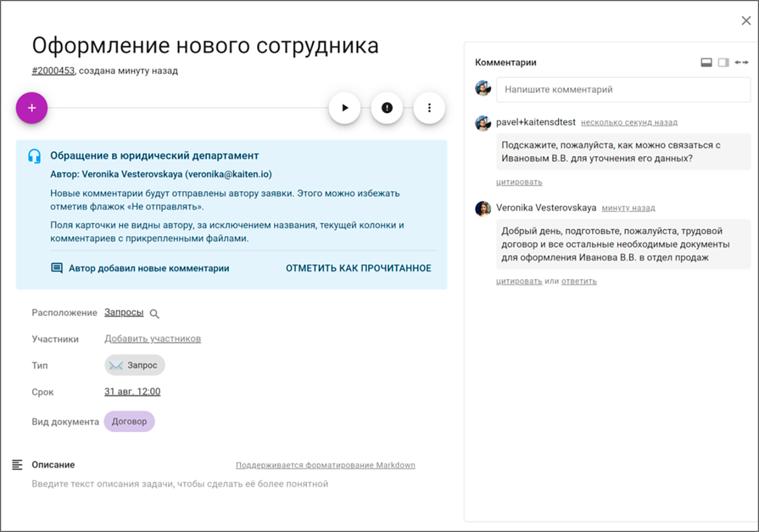Switch comments panel to bottom layout
The height and width of the screenshot is (532, 759).
pyautogui.click(x=706, y=62)
